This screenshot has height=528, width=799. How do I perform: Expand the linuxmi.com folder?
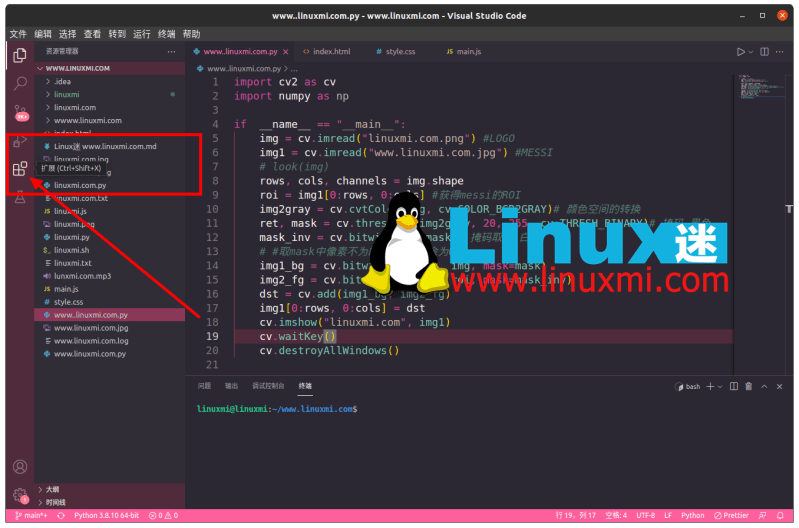[110, 108]
